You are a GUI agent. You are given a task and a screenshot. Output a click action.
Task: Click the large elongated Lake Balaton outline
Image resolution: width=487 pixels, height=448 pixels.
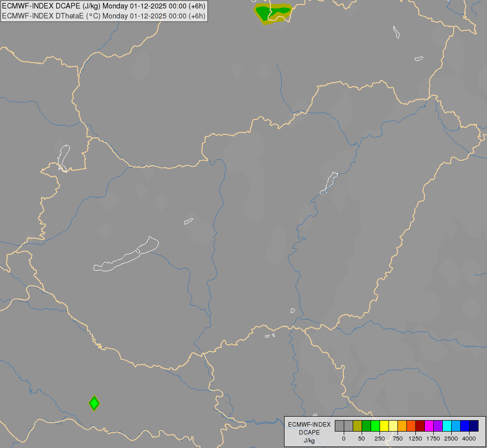(x=126, y=254)
